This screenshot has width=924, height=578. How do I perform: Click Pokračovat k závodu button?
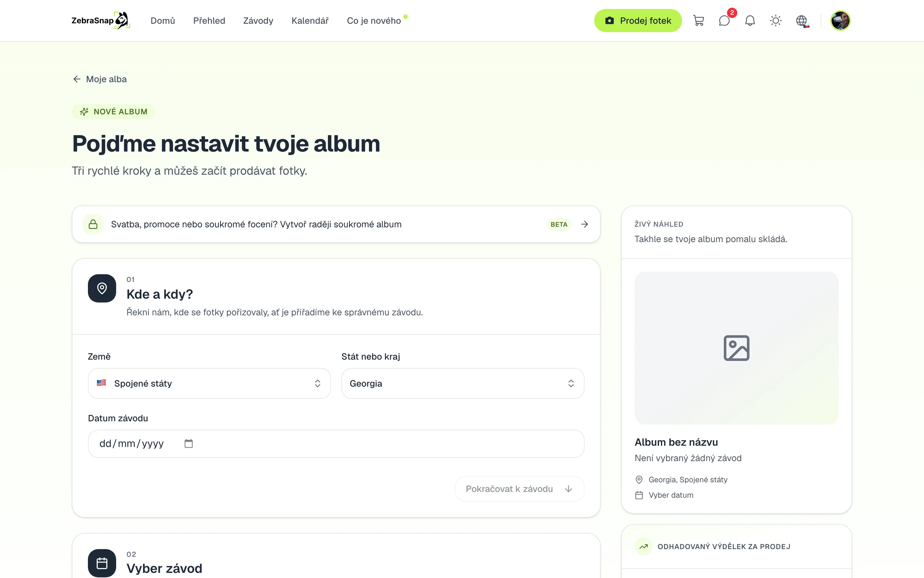coord(519,488)
